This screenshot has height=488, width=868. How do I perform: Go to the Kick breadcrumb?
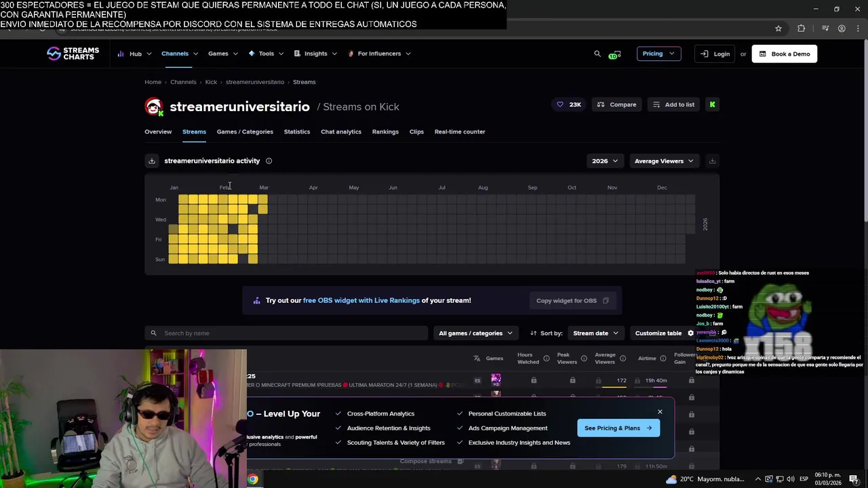(211, 82)
